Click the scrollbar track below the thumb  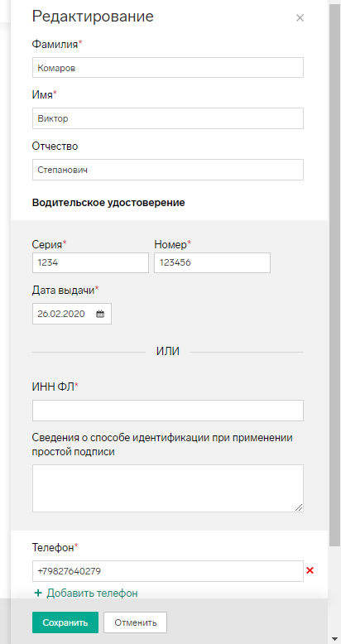tap(335, 590)
